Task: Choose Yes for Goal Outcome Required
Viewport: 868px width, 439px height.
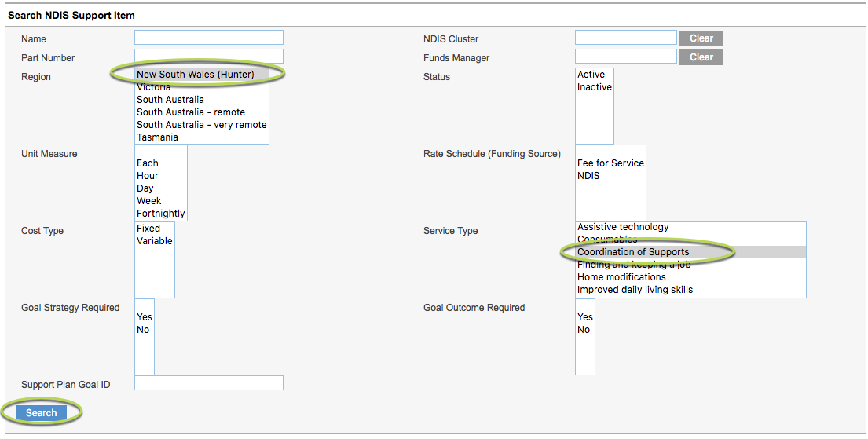Action: tap(585, 317)
